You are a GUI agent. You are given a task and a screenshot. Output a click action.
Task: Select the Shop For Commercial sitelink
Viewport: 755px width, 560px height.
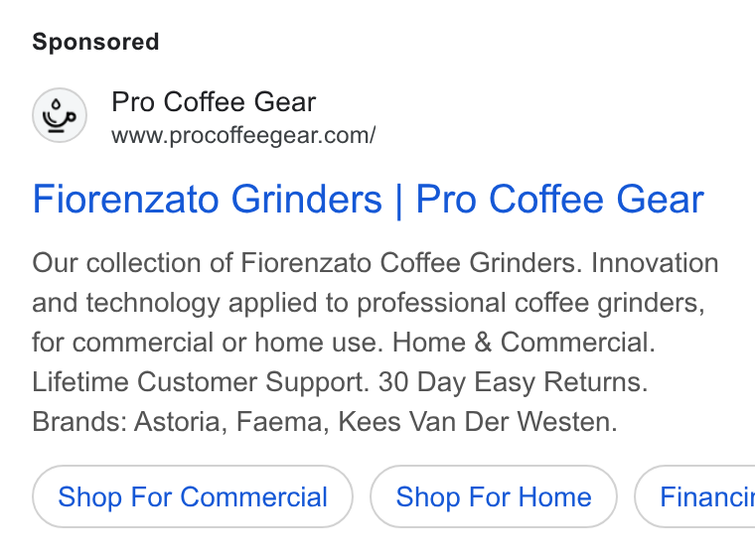pyautogui.click(x=193, y=496)
